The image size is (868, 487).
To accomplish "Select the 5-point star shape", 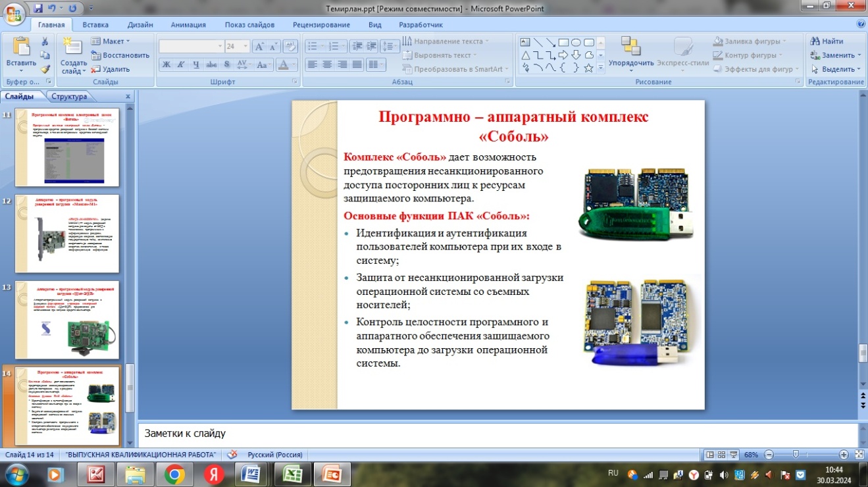I will [588, 67].
